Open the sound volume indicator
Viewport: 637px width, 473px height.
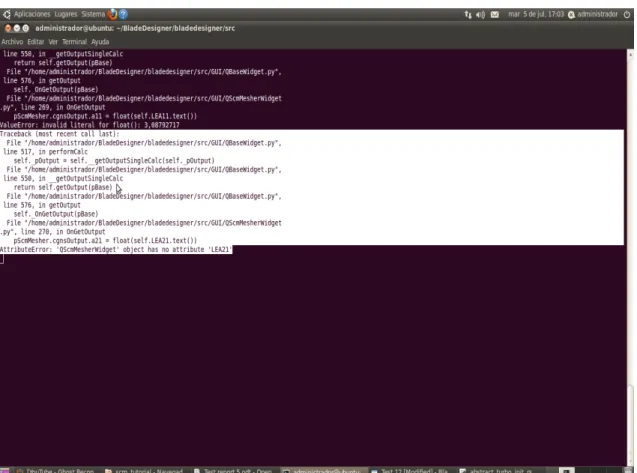[x=481, y=15]
